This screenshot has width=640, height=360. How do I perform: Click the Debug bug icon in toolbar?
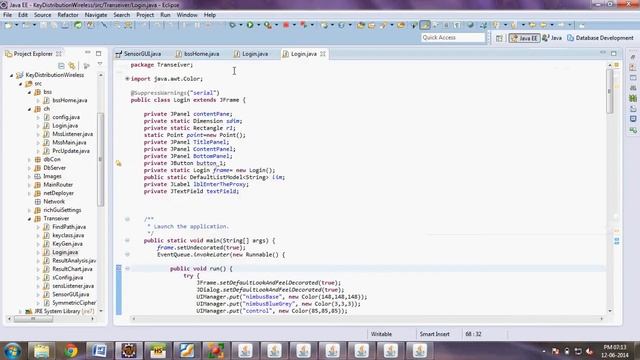pos(232,25)
